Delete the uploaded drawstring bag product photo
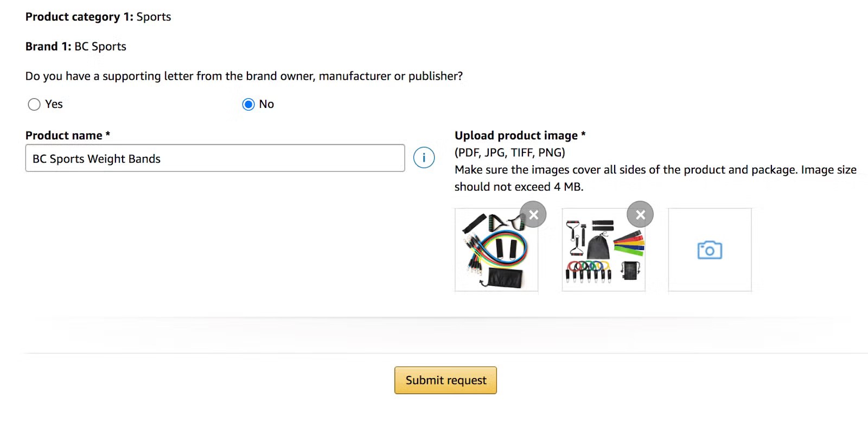 tap(640, 214)
